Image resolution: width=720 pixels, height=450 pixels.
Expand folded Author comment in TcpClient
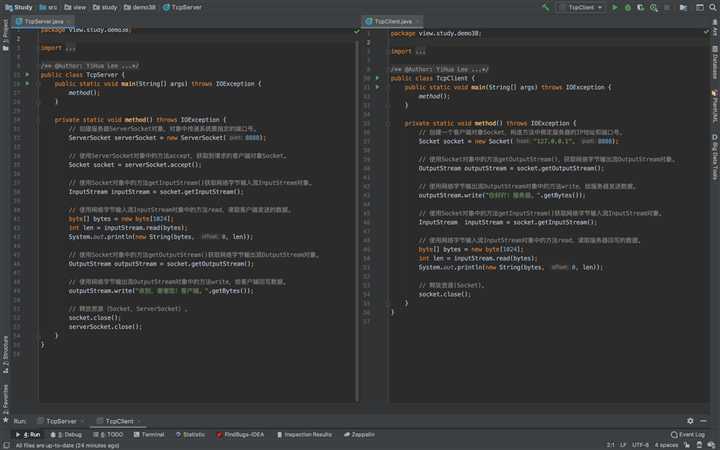pyautogui.click(x=439, y=69)
